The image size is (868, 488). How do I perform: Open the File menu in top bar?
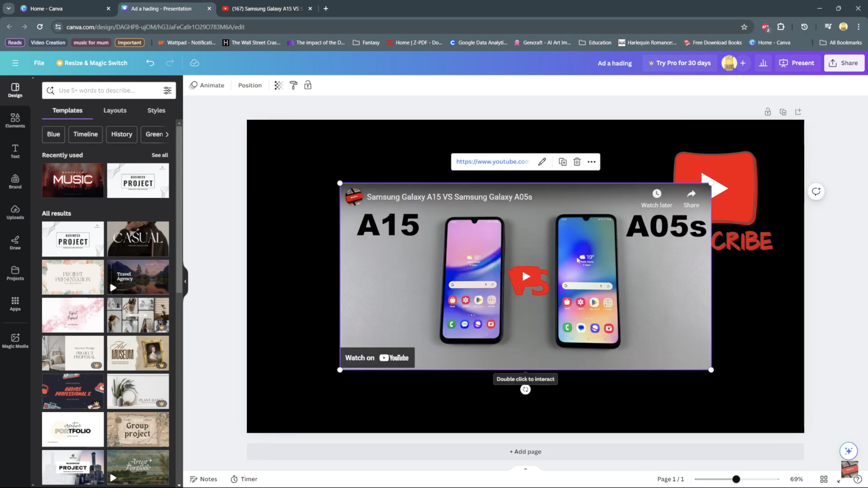(x=39, y=62)
